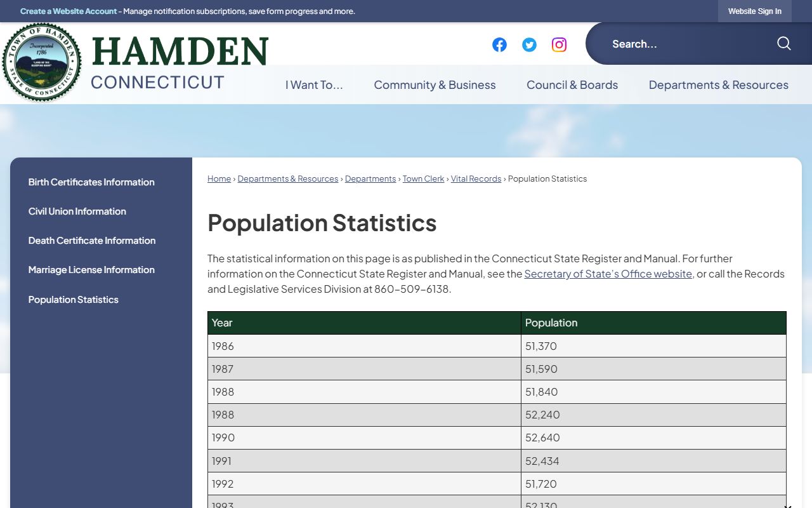This screenshot has width=812, height=508.
Task: Click the 51,590 population cell
Action: 653,369
